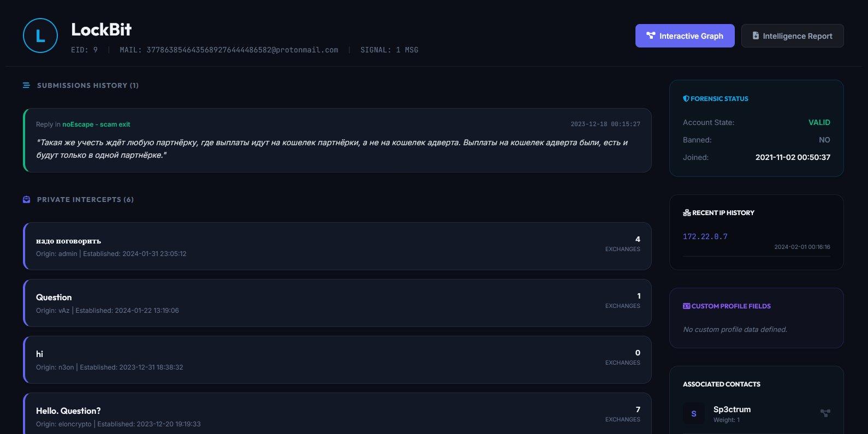Click the Forensic Status shield icon
Screen dimensions: 868x434
point(686,99)
